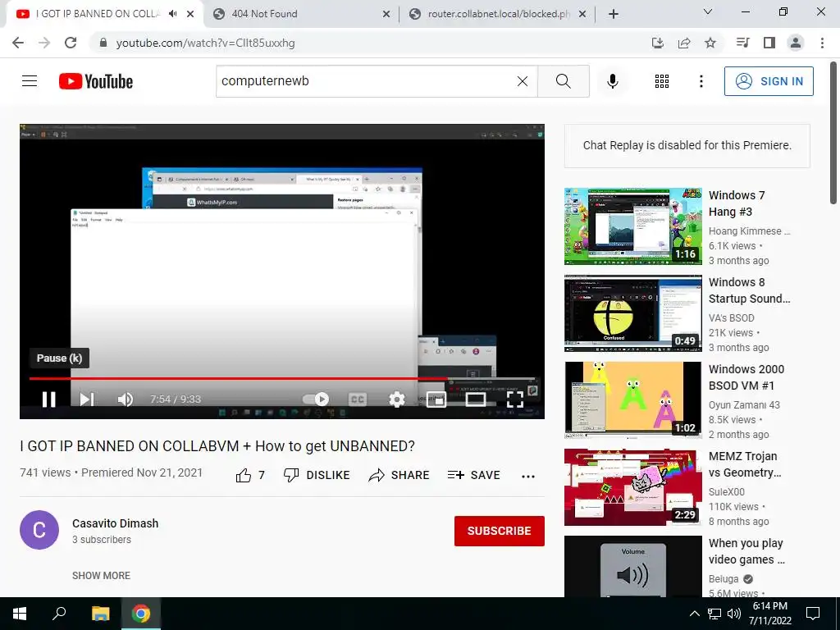Clear the search box with X icon
This screenshot has width=840, height=630.
[523, 81]
